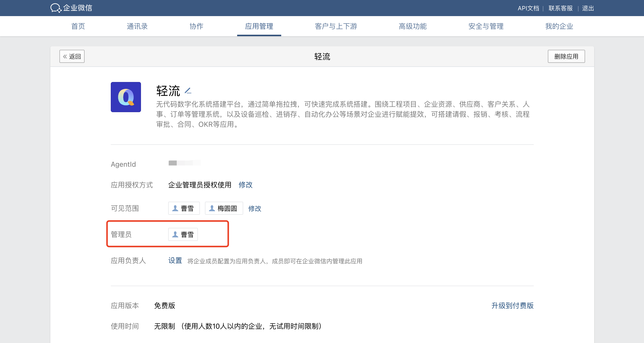Click the 升级到付费版 link
Screen dimensions: 644x343
coord(512,306)
